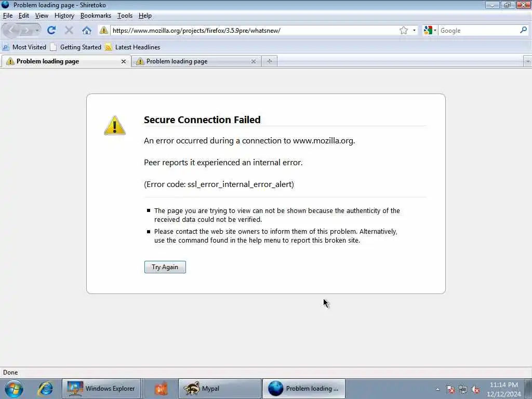
Task: Click the warning site identity icon in the URL bar
Action: (x=104, y=31)
